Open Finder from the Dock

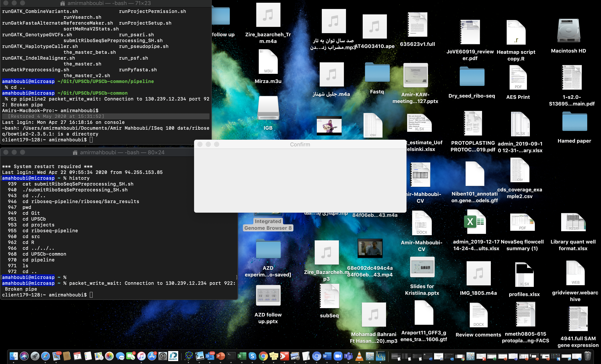click(14, 356)
